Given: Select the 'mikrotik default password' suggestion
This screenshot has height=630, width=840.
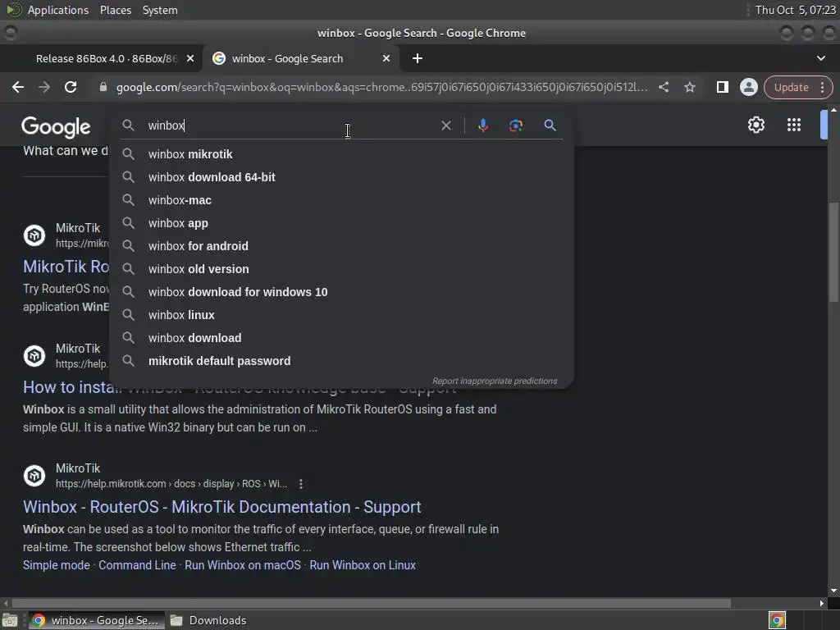Looking at the screenshot, I should 341,362.
